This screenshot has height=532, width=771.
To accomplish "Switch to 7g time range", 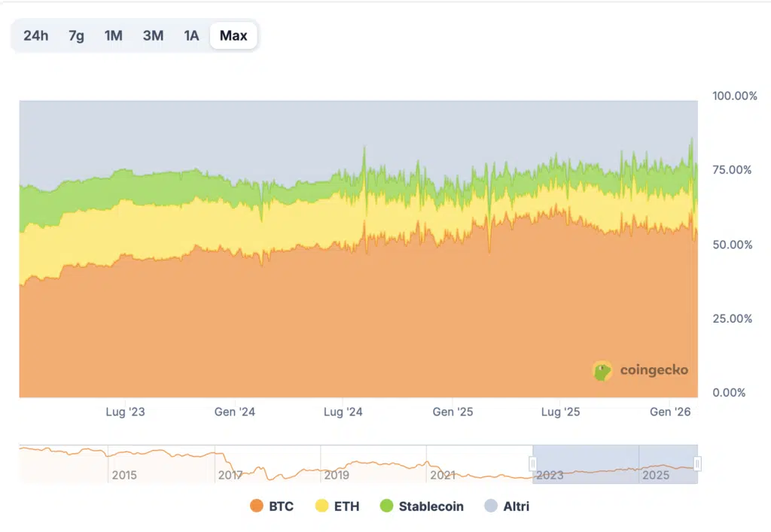I will click(76, 35).
